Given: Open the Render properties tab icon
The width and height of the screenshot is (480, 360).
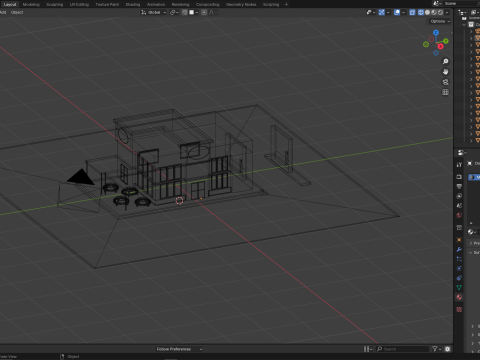Looking at the screenshot, I should 459,177.
